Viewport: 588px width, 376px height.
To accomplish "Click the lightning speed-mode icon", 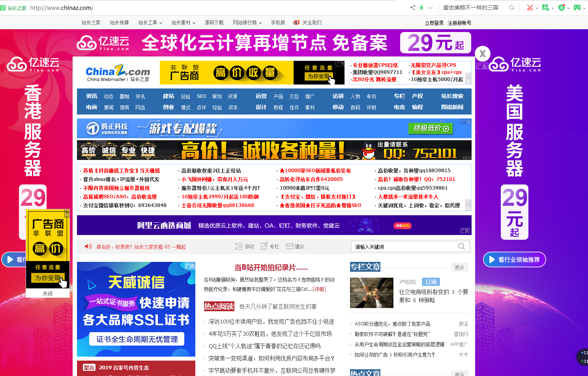I will point(421,7).
